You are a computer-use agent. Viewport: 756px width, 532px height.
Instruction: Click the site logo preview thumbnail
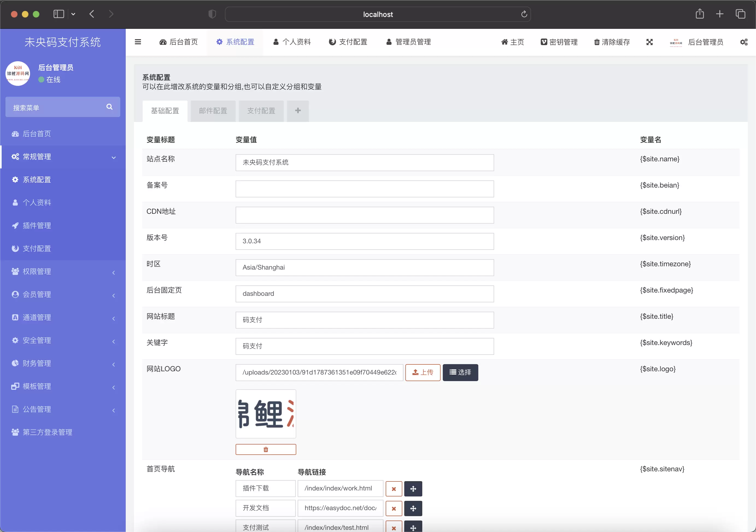pyautogui.click(x=266, y=414)
